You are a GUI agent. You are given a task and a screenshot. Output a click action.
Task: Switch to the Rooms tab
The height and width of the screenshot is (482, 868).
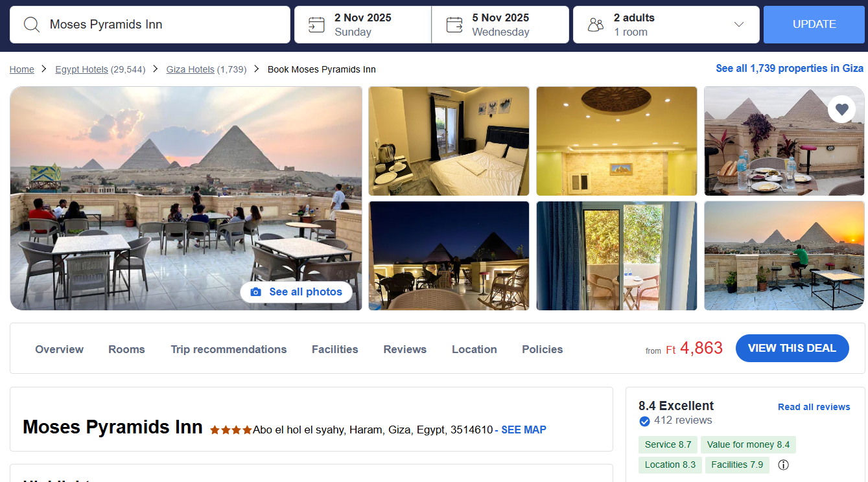click(126, 349)
